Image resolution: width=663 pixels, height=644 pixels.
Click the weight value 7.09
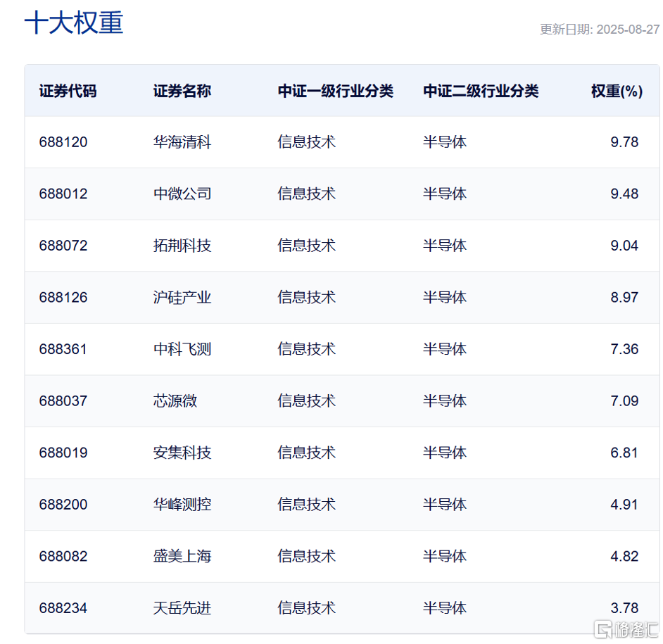coord(624,401)
